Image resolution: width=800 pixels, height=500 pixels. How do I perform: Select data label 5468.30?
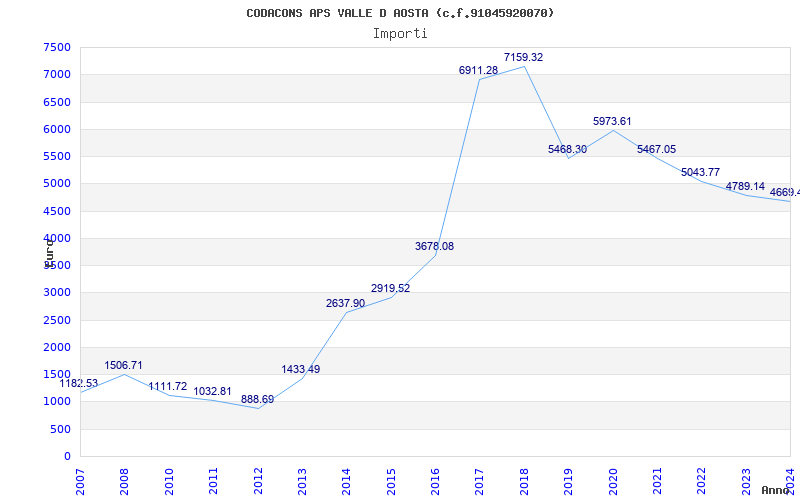567,149
